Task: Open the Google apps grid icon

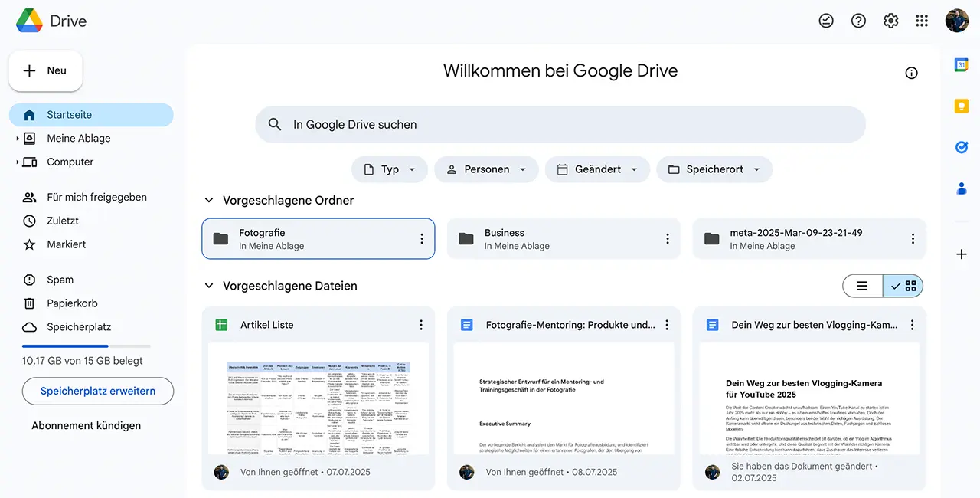Action: 922,21
